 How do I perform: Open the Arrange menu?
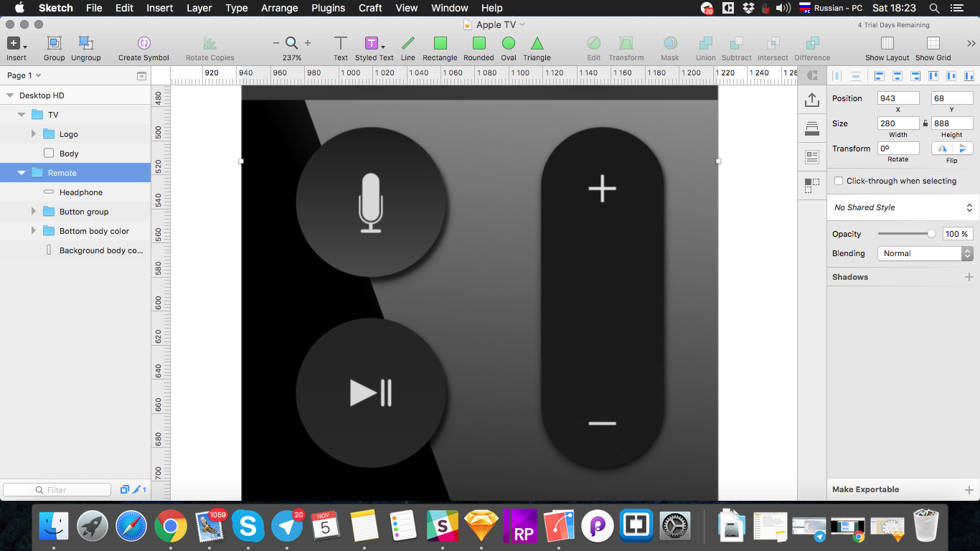tap(279, 8)
